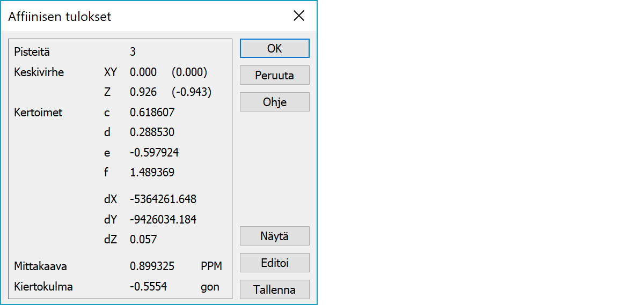Click the coefficient f value 1.489369

152,173
